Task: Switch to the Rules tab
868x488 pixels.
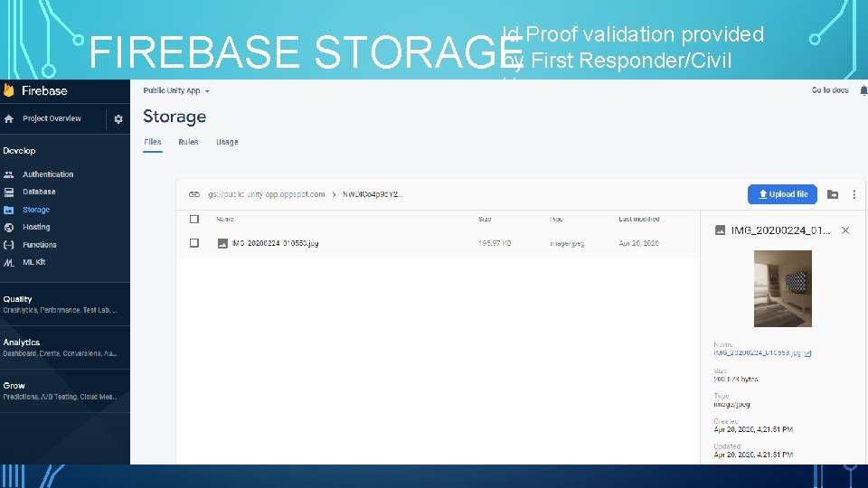Action: click(188, 142)
